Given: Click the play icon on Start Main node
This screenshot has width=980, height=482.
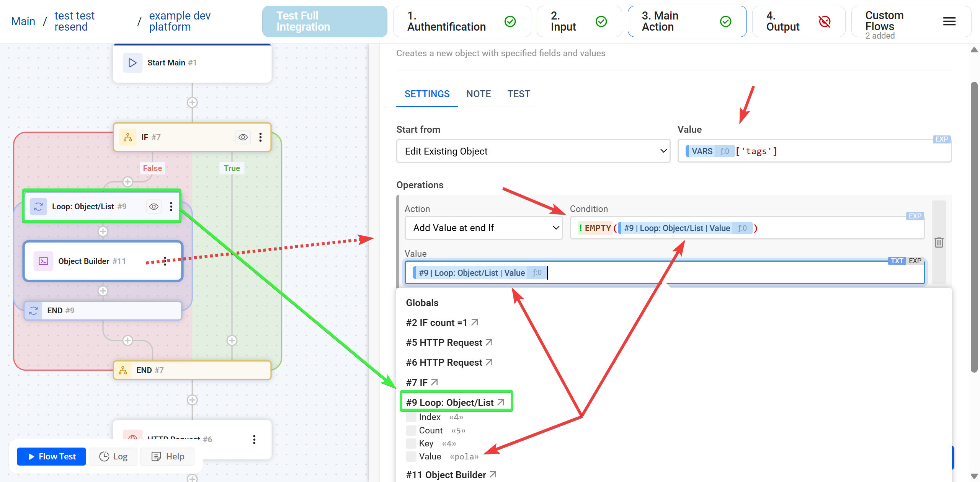Looking at the screenshot, I should point(132,62).
